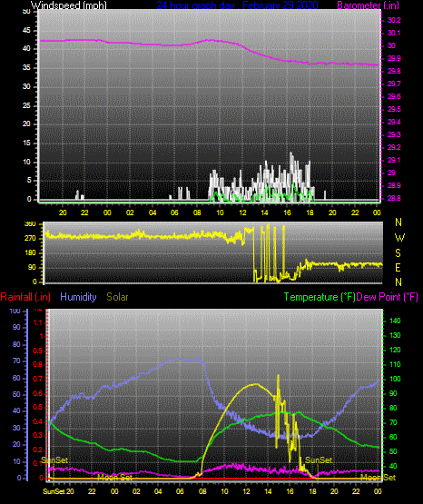Click the barometer axis value '29.5'
Viewport: 423px width, 504px height.
coord(394,109)
